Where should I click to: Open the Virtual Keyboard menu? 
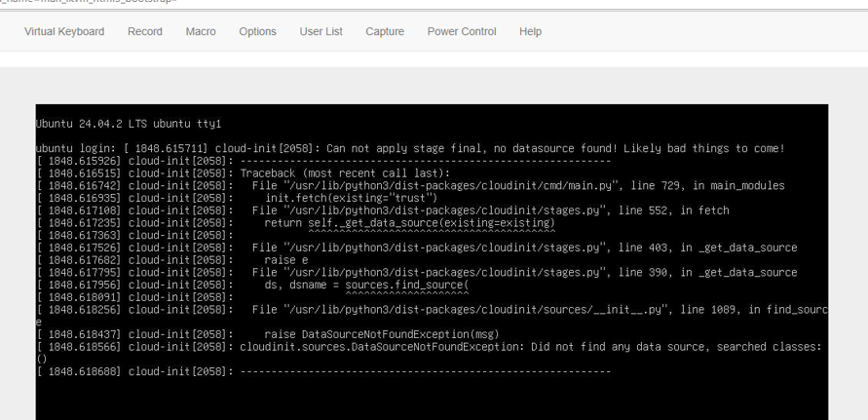tap(64, 31)
